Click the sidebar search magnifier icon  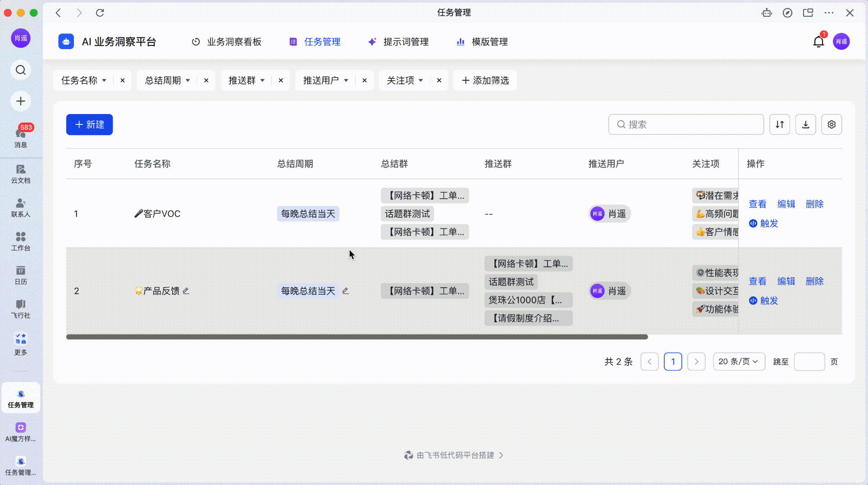[x=21, y=70]
